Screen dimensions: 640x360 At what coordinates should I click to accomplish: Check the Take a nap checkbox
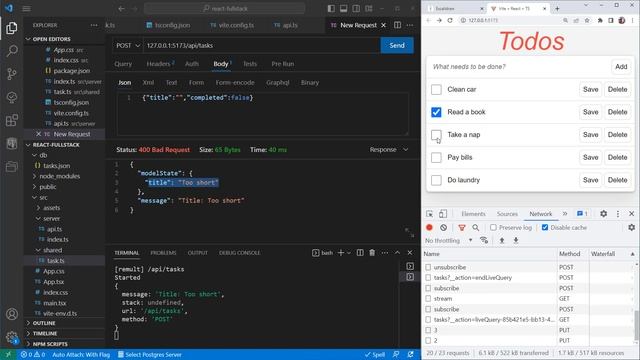click(x=436, y=135)
